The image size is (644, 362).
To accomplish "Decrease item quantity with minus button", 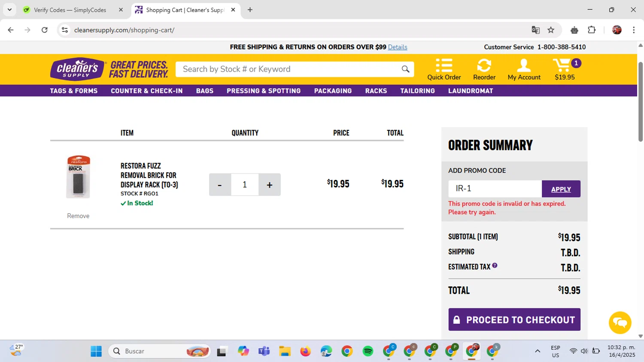I will [x=220, y=185].
